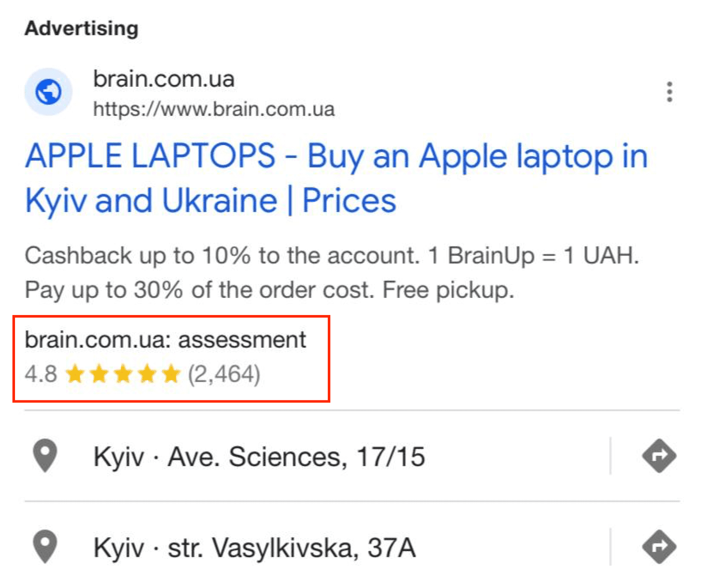Click the Kyiv · Ave. Sciences, 17/15 address
The width and height of the screenshot is (701, 588).
[x=257, y=456]
